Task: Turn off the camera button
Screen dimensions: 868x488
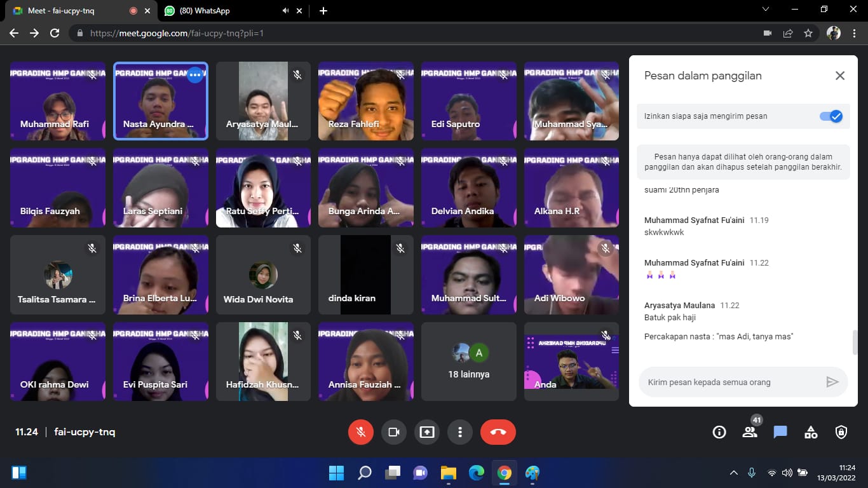Action: click(394, 432)
